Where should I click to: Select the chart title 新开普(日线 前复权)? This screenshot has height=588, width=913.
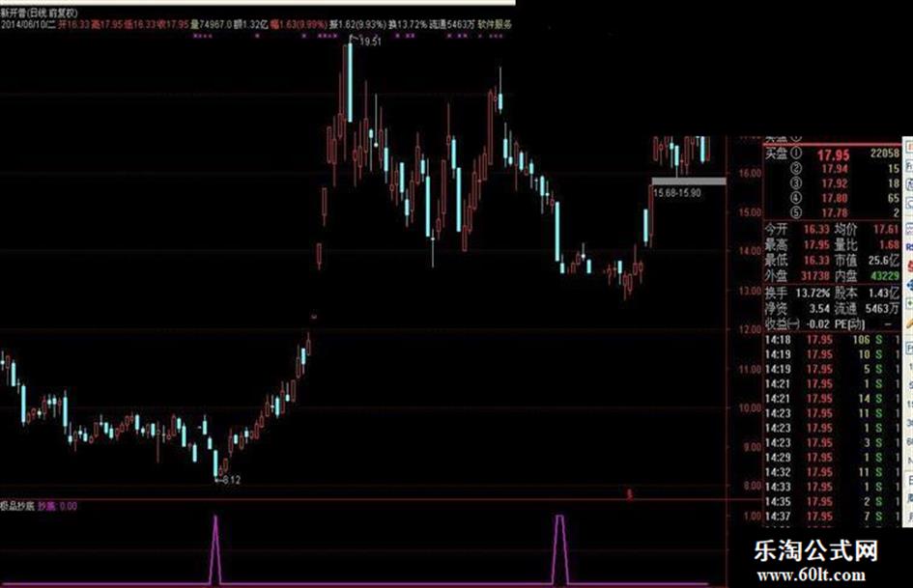(39, 13)
